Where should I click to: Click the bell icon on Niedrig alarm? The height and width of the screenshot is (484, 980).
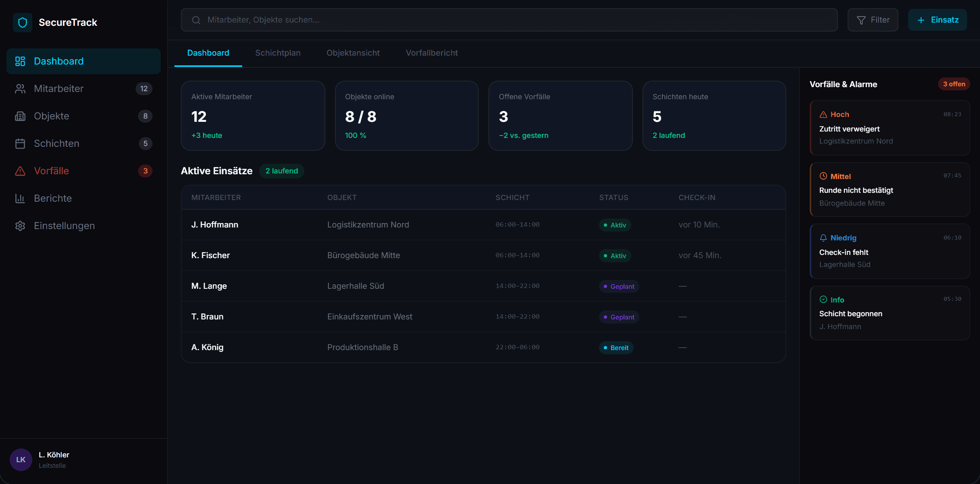(x=823, y=238)
